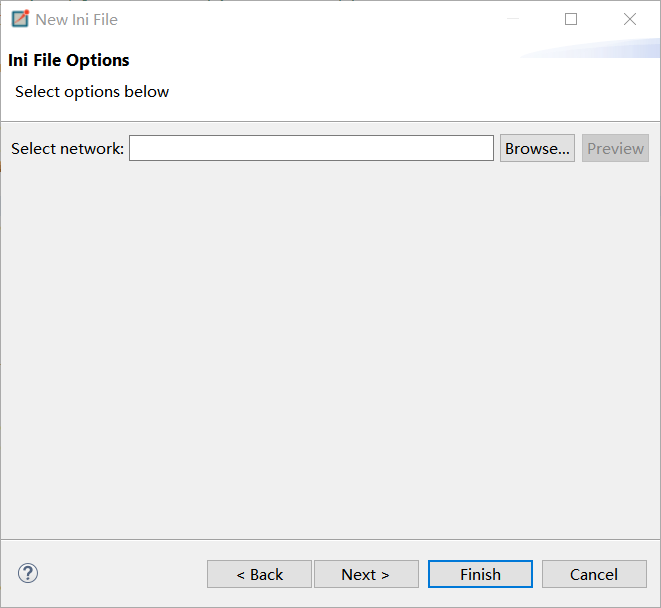Screen dimensions: 661x608
Task: Minimize the New Ini File dialog
Action: point(513,19)
